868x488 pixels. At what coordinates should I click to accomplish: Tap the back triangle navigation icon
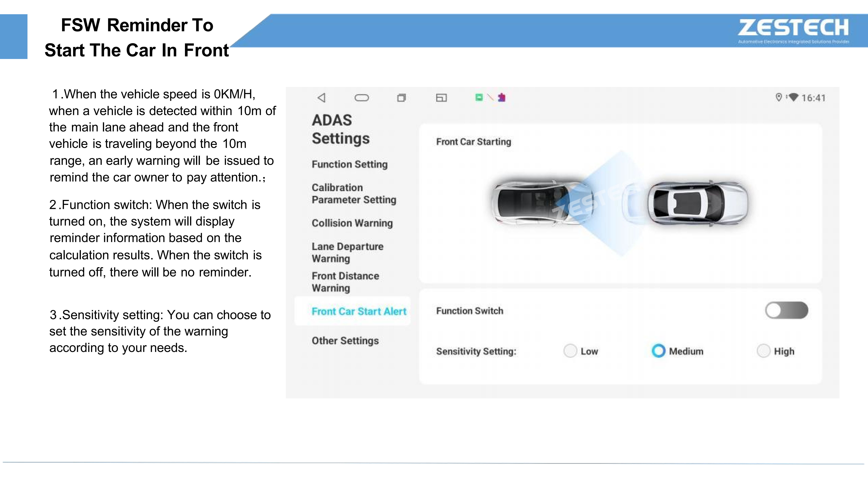[321, 98]
